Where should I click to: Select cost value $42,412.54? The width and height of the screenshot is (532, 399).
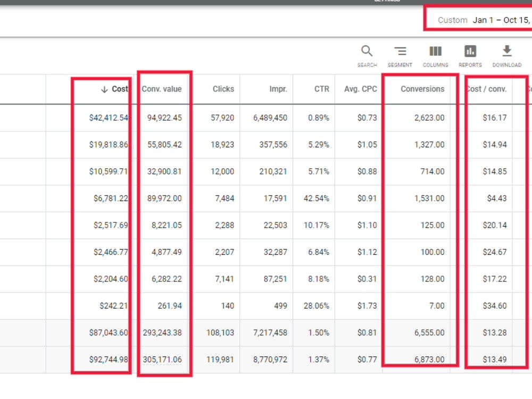point(109,118)
